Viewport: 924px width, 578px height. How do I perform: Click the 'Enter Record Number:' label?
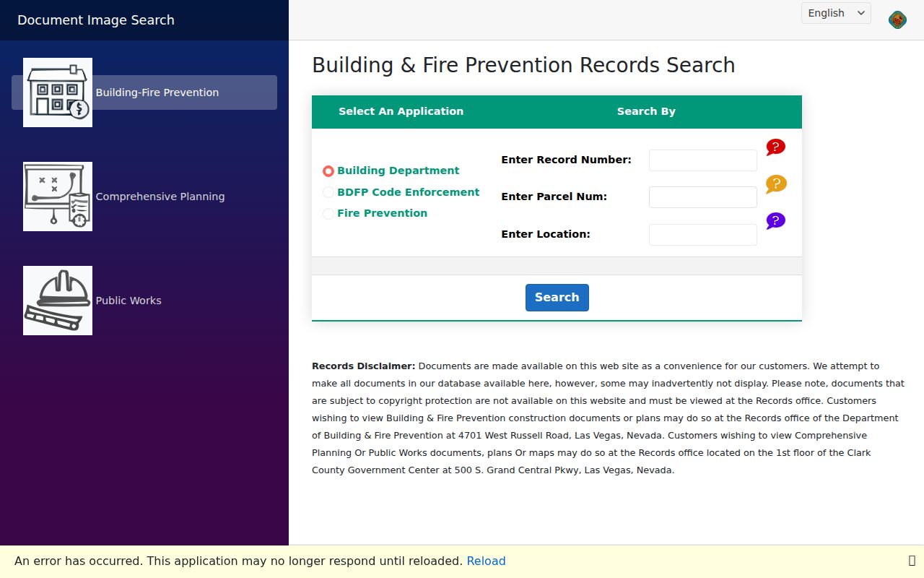(x=567, y=160)
